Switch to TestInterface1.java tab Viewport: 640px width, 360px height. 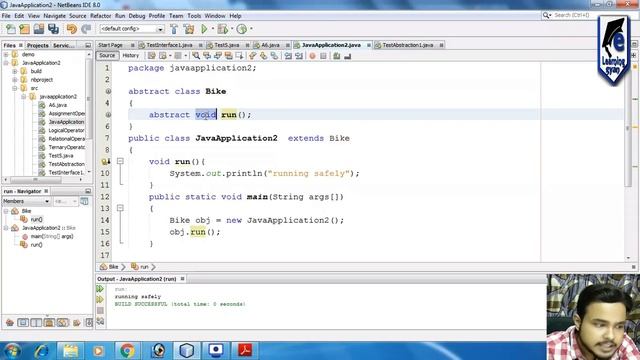(x=169, y=45)
